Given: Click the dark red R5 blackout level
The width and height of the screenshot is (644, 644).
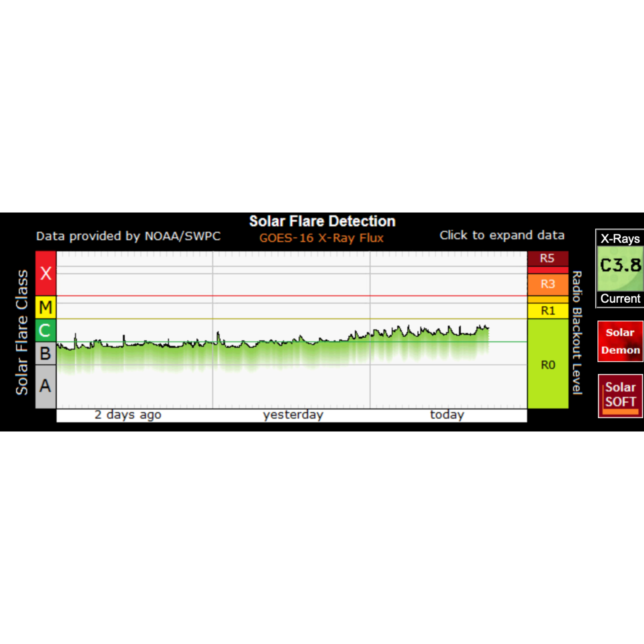Looking at the screenshot, I should coord(547,258).
